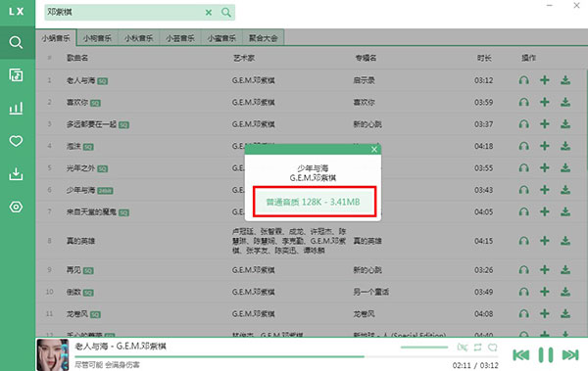This screenshot has height=371, width=588.
Task: Click the 歌曲名 column header
Action: pyautogui.click(x=77, y=58)
